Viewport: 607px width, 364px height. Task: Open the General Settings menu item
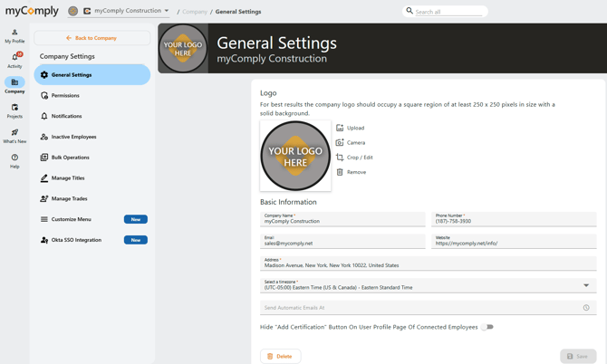click(x=92, y=74)
